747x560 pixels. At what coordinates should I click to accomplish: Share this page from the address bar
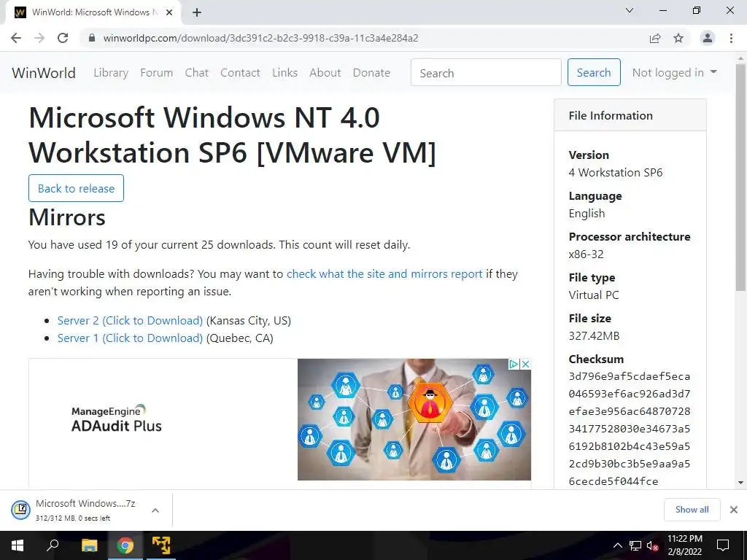[x=655, y=38]
